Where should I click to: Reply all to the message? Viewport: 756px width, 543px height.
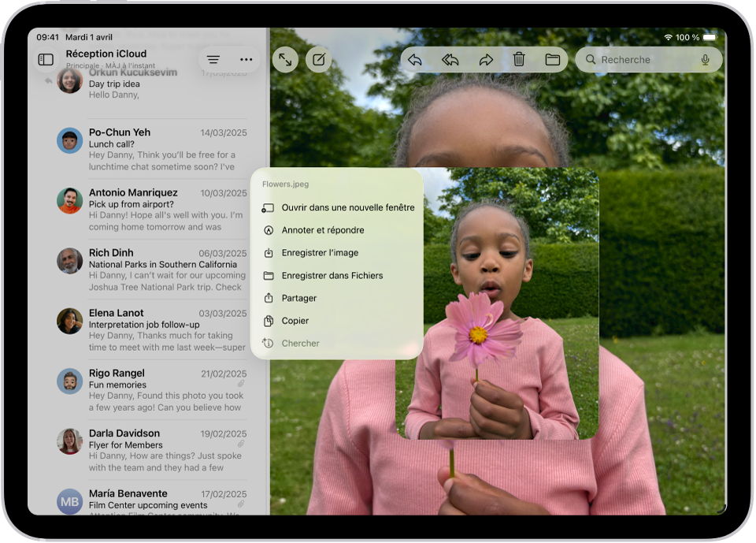(x=450, y=60)
